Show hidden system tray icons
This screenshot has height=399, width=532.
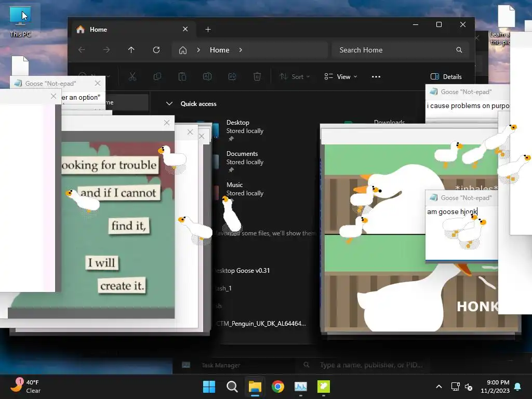438,387
